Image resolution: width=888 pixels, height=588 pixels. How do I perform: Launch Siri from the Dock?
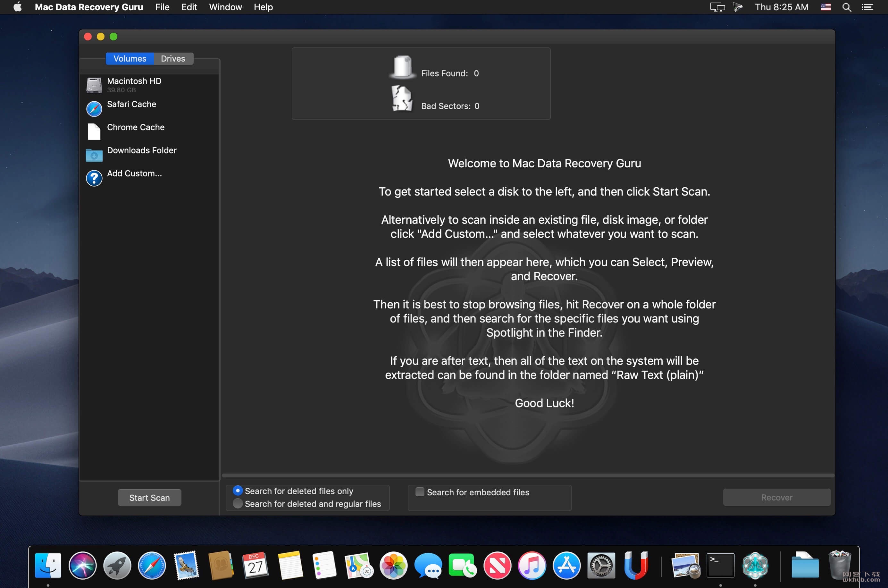[x=82, y=566]
